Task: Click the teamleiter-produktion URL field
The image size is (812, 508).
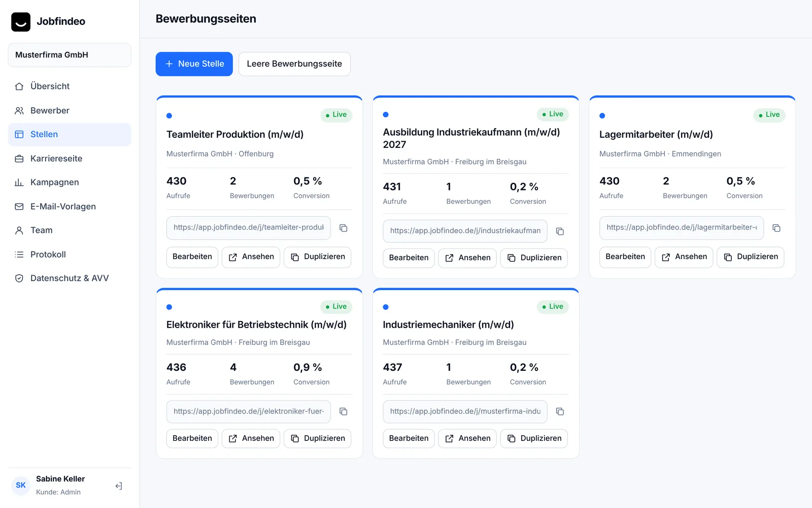Action: pos(249,228)
